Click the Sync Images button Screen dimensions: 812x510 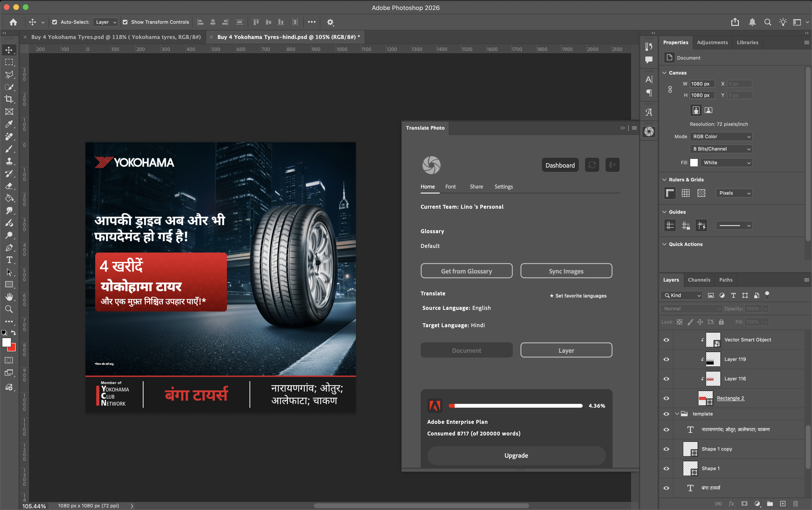coord(566,271)
